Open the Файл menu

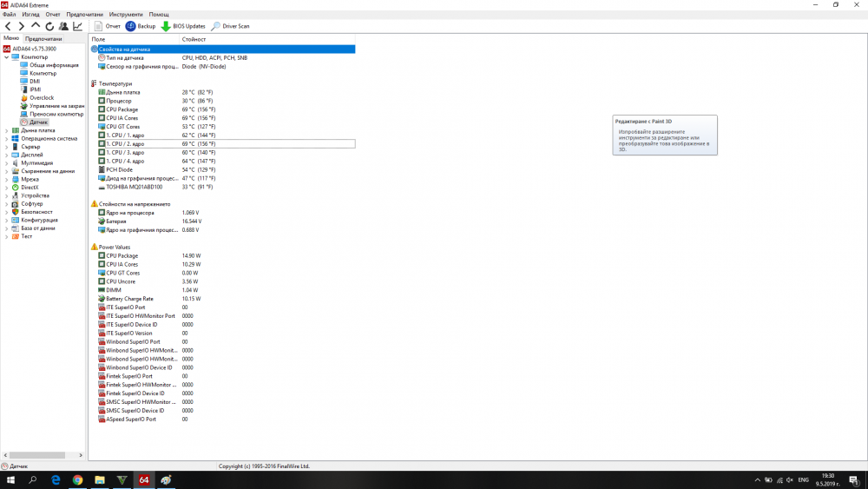pos(9,15)
